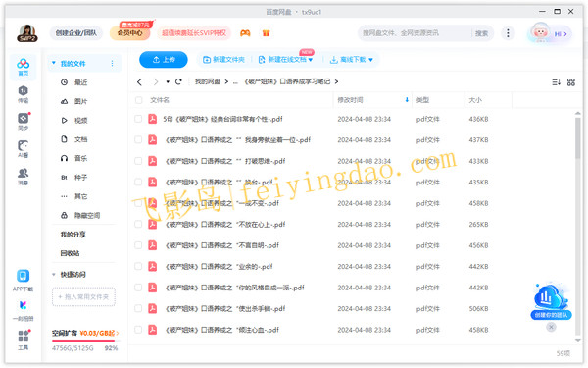Check the 我身旁就坐着一位 file
The height and width of the screenshot is (368, 588).
click(138, 140)
